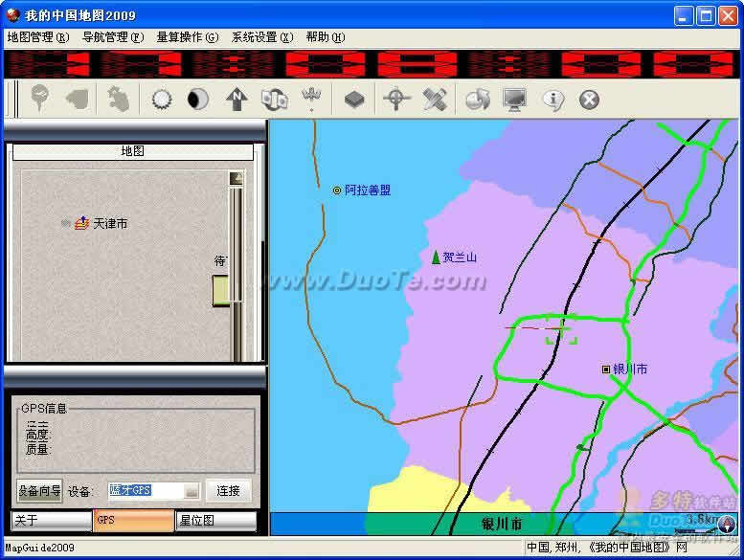The width and height of the screenshot is (744, 560).
Task: Click the sun day-mode icon
Action: coord(162,100)
